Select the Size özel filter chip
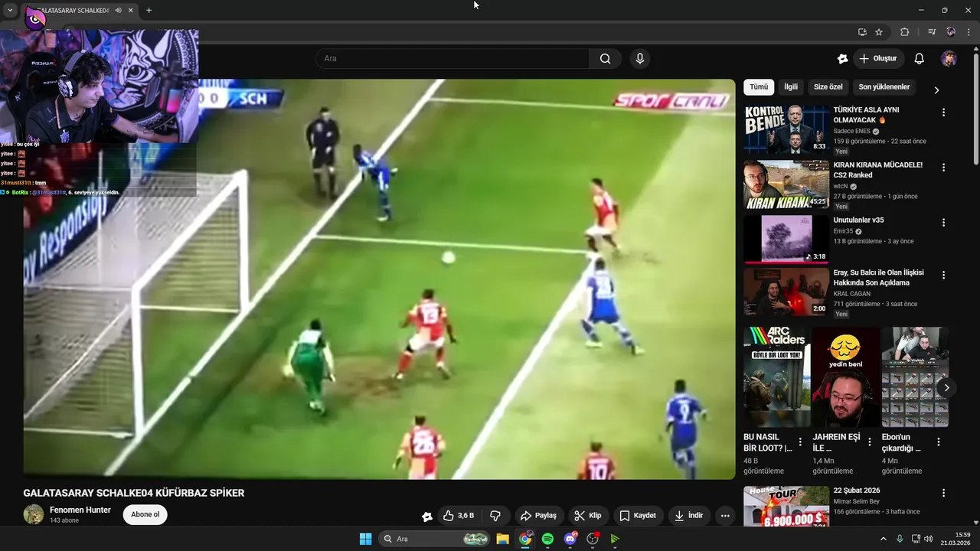The image size is (980, 551). [x=828, y=87]
